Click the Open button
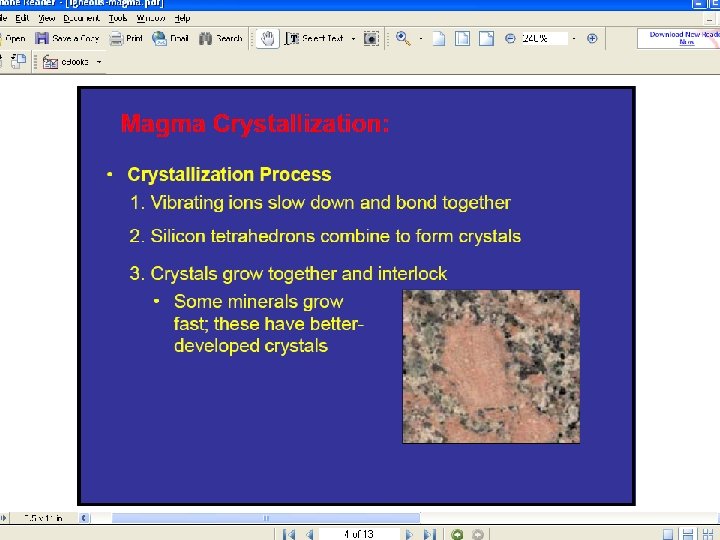The width and height of the screenshot is (720, 540). (13, 39)
